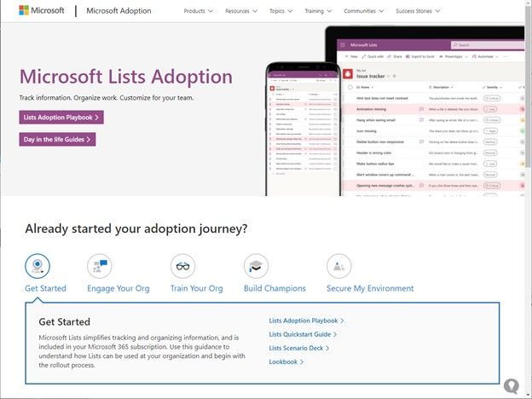Switch to the Build Champions tab label
The width and height of the screenshot is (532, 399).
[x=275, y=288]
